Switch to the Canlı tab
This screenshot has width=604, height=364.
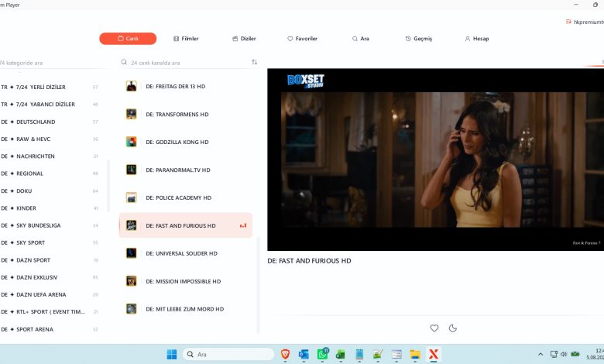(x=128, y=39)
